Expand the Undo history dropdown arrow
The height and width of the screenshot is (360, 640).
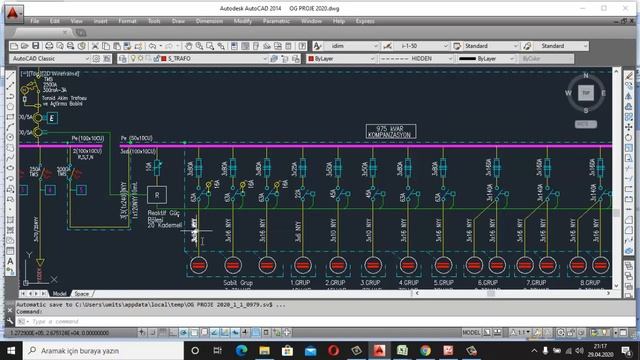coord(160,46)
